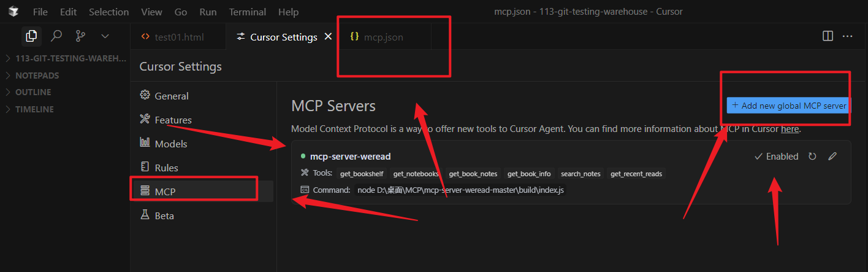The image size is (868, 272).
Task: Open the File menu
Action: (40, 12)
